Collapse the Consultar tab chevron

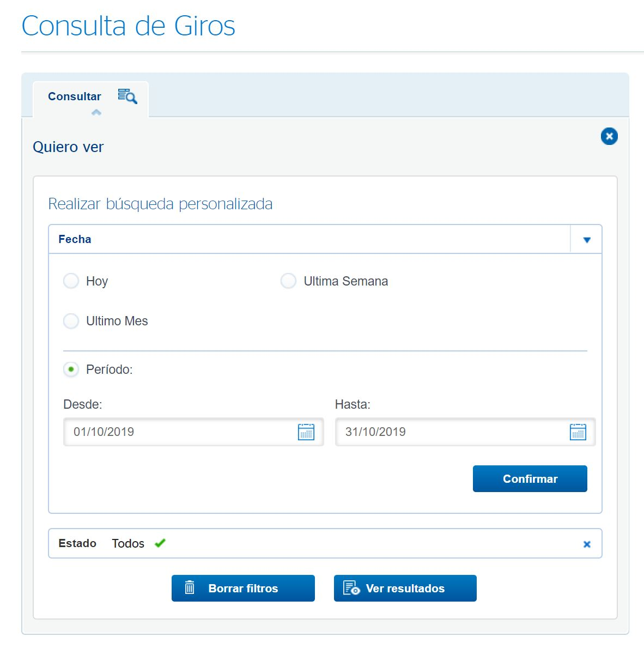pyautogui.click(x=96, y=112)
